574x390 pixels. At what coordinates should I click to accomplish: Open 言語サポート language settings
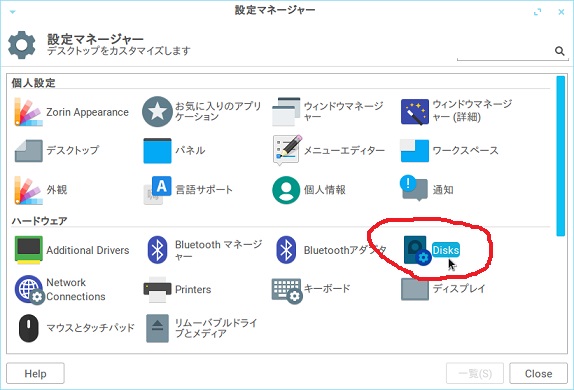(188, 190)
